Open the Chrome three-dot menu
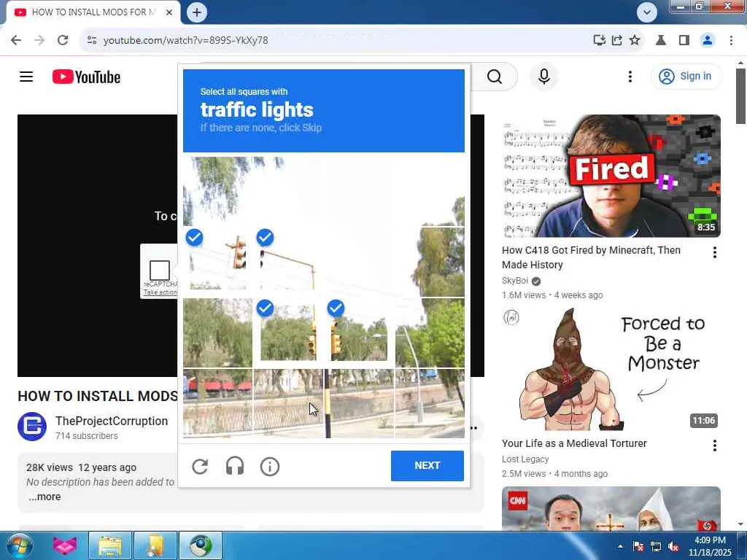The image size is (747, 560). coord(731,41)
